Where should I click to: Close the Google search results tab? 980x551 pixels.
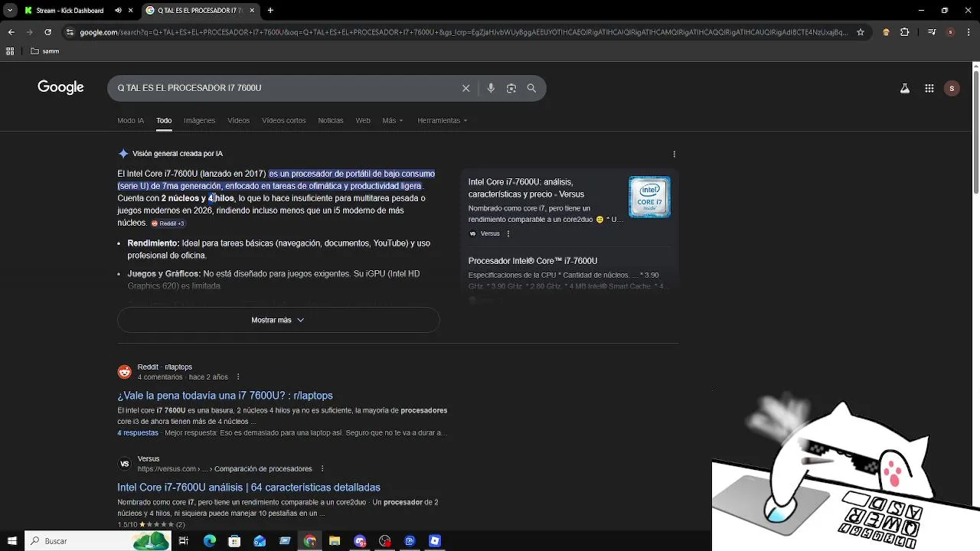251,11
